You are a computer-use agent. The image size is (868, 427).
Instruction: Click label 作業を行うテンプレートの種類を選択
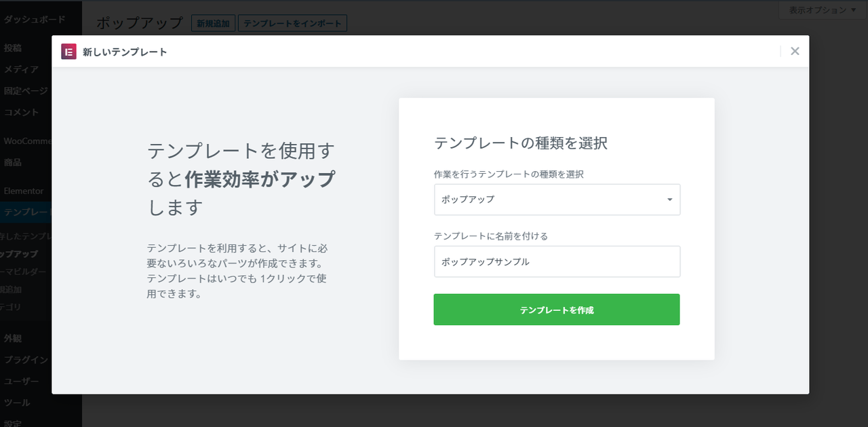509,174
